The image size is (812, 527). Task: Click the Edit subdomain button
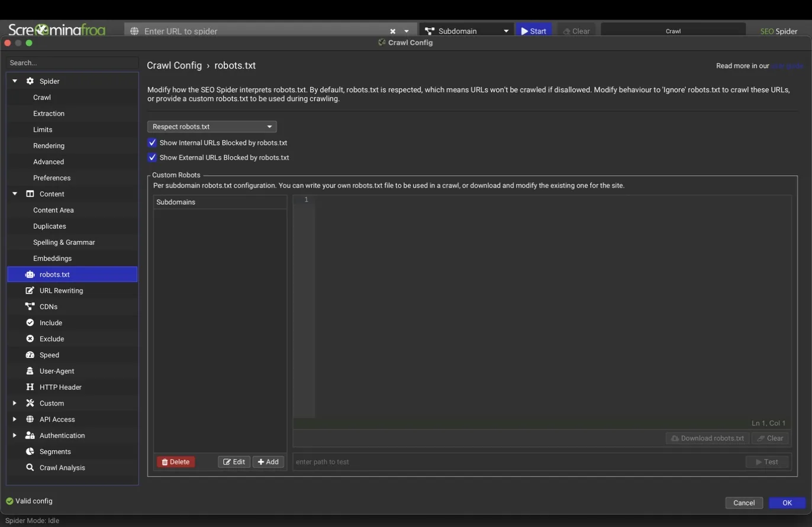click(234, 462)
